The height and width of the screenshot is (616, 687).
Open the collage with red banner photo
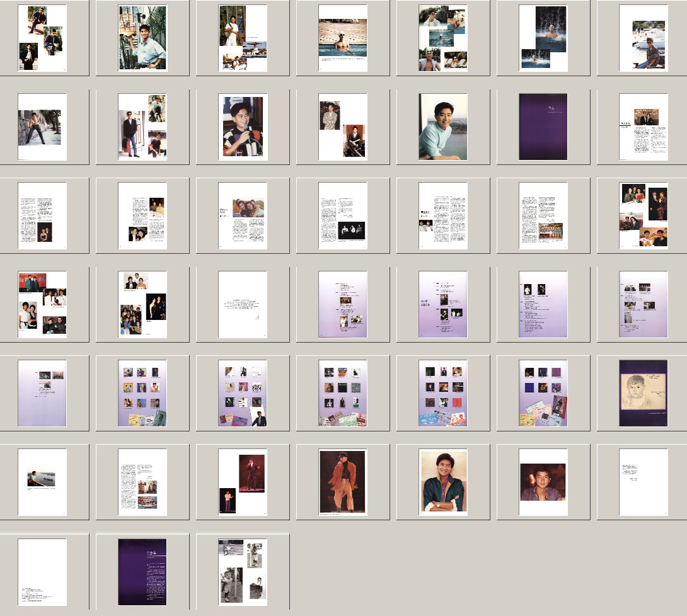(42, 304)
